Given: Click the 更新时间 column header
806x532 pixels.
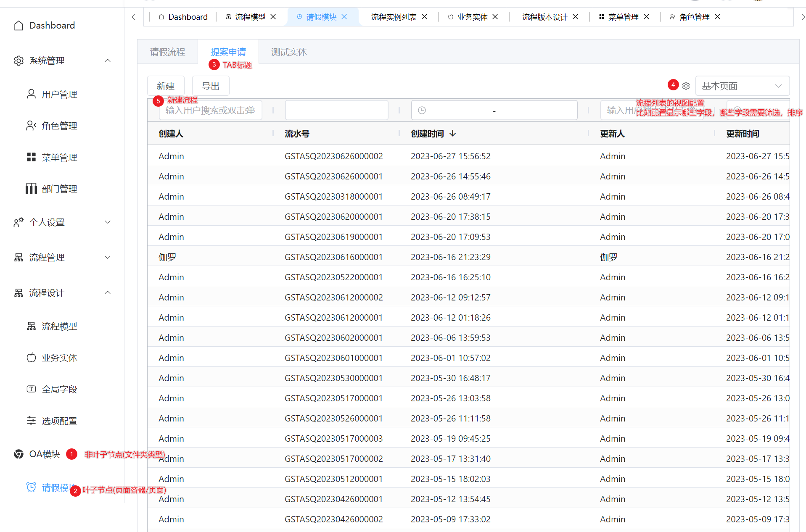Looking at the screenshot, I should click(743, 134).
